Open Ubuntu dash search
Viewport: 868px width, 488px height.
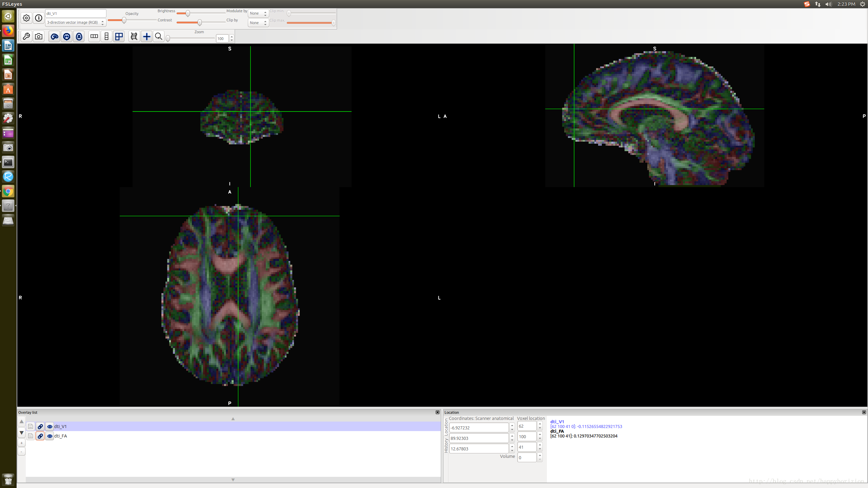coord(8,16)
